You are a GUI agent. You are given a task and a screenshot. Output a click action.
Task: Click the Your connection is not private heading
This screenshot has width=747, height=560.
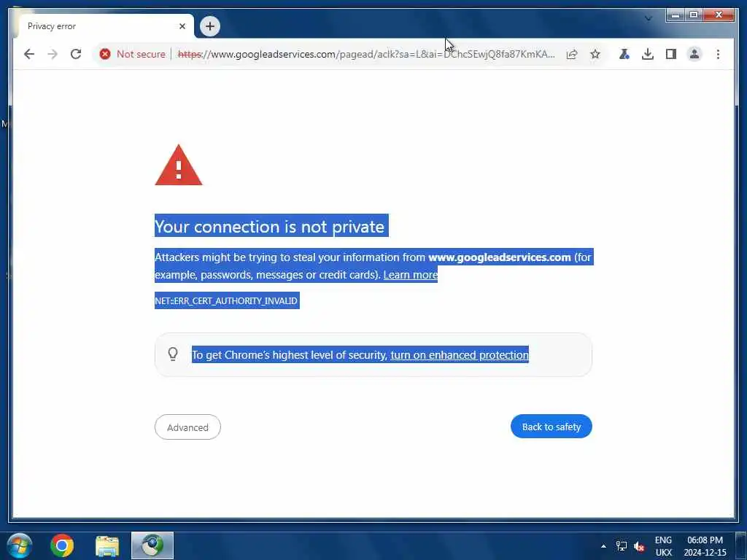(270, 226)
